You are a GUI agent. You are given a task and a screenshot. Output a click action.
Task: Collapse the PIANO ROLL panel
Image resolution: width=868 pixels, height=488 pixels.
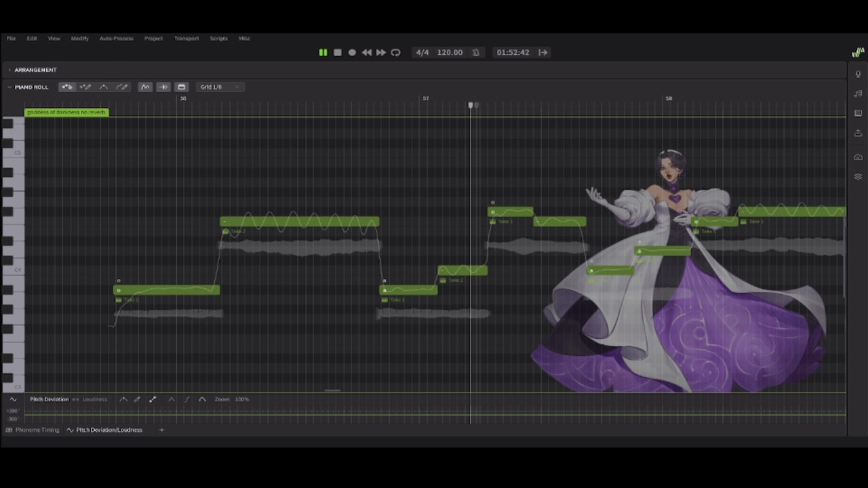[9, 87]
